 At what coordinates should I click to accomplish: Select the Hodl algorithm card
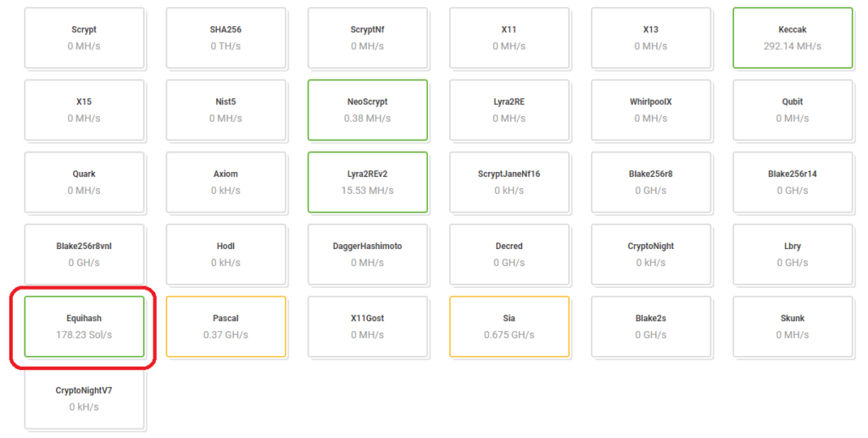pyautogui.click(x=225, y=254)
